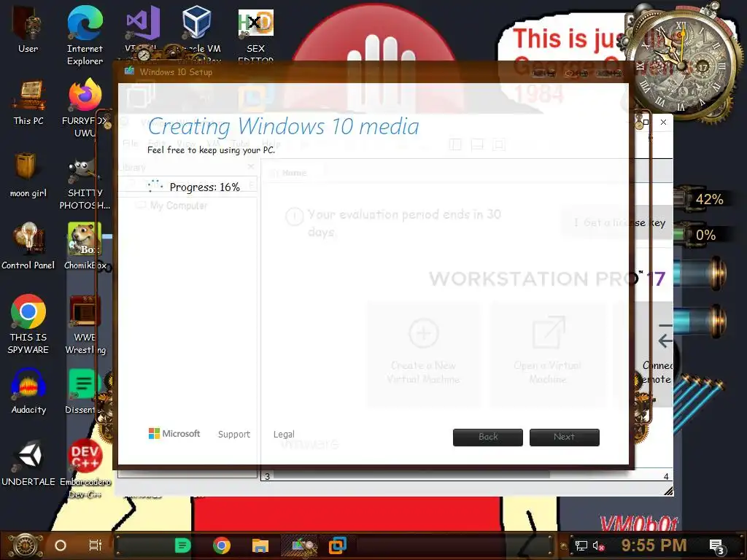
Task: Open File Explorer from the taskbar
Action: (260, 545)
